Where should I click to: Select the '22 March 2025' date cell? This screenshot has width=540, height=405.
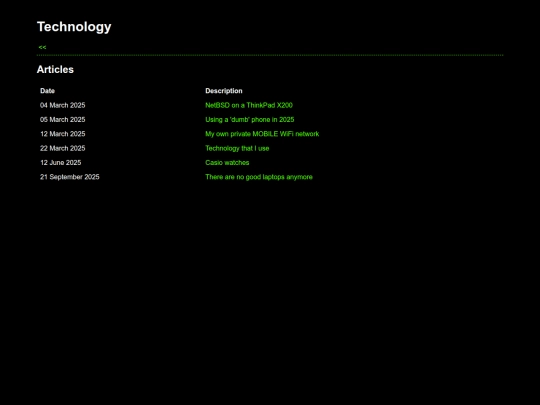pos(63,148)
